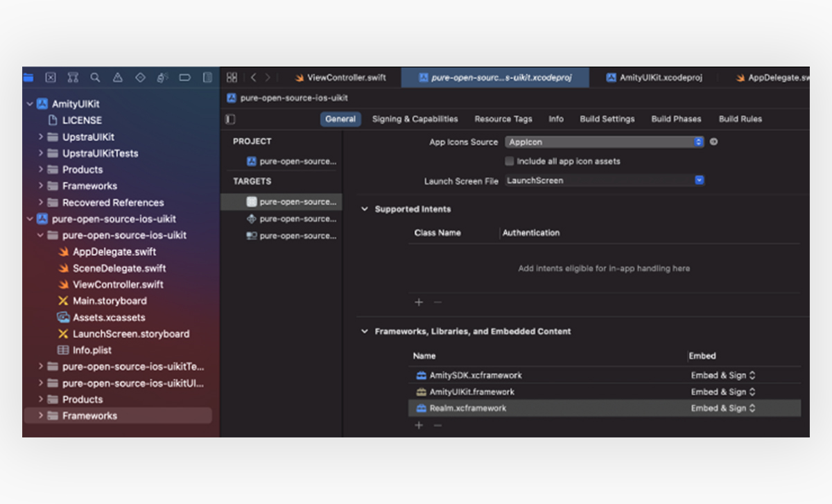The image size is (832, 504).
Task: Select the highlighted Frameworks folder row
Action: pyautogui.click(x=118, y=416)
